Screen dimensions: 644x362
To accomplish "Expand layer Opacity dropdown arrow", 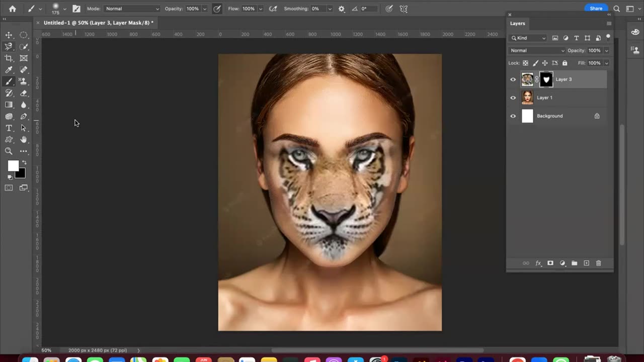I will [606, 50].
